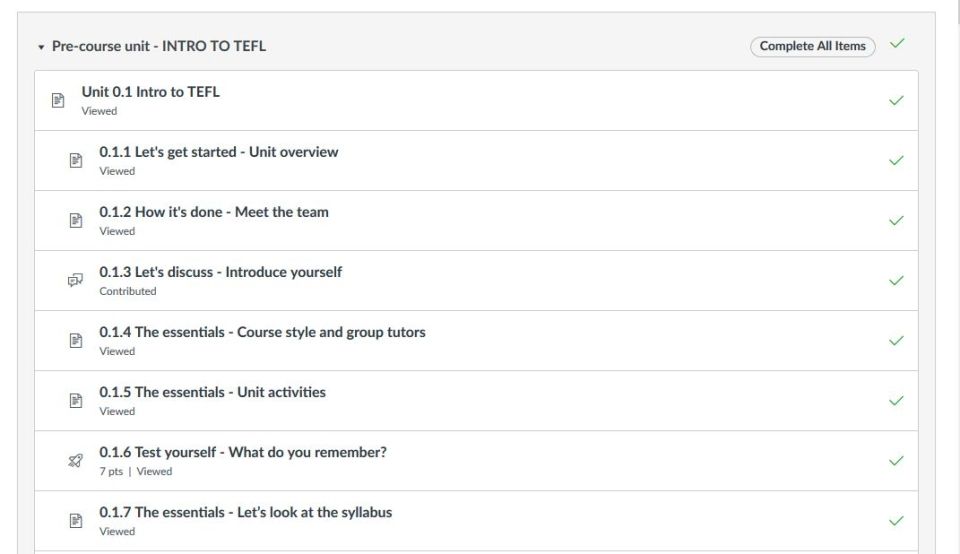The width and height of the screenshot is (960, 554).
Task: Open 0.1.1 Let's get started - Unit overview
Action: tap(219, 152)
